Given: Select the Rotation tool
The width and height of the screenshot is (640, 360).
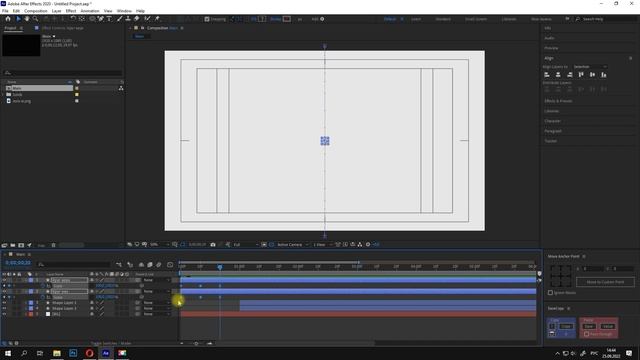Looking at the screenshot, I should (x=73, y=19).
